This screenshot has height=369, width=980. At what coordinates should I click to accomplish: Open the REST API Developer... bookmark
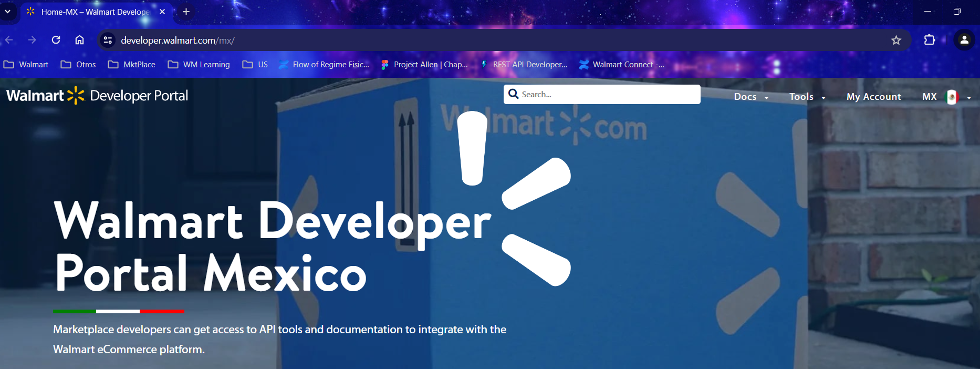tap(524, 65)
